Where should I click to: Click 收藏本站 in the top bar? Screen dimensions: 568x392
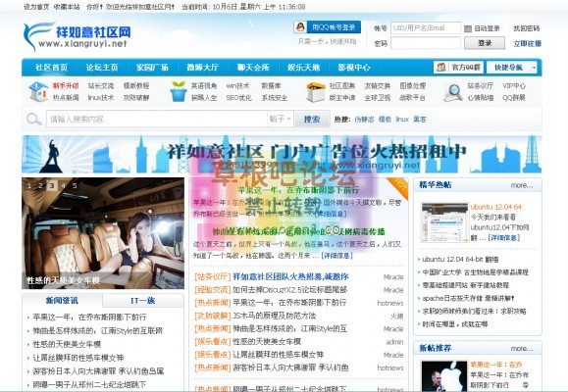[67, 7]
